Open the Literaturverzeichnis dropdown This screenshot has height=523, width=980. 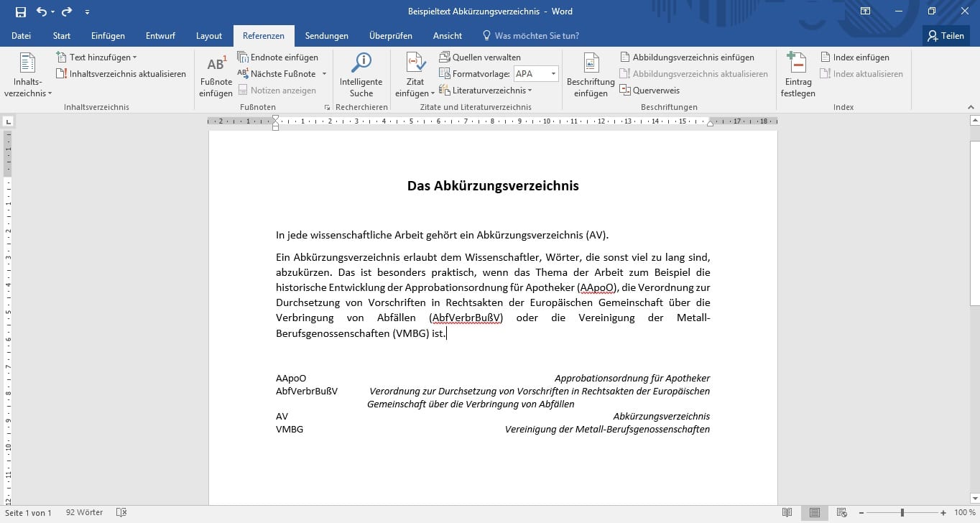click(x=485, y=91)
